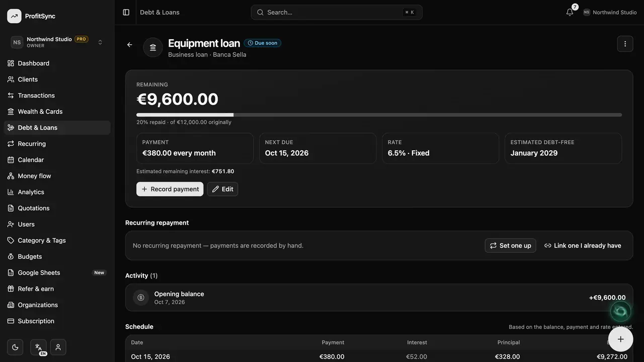Open the Recurring section
The height and width of the screenshot is (362, 644).
click(x=57, y=144)
